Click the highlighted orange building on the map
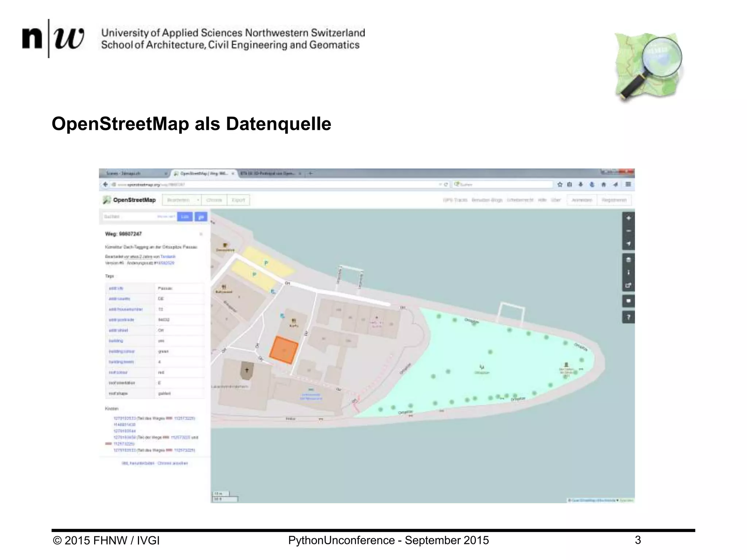 [x=284, y=350]
